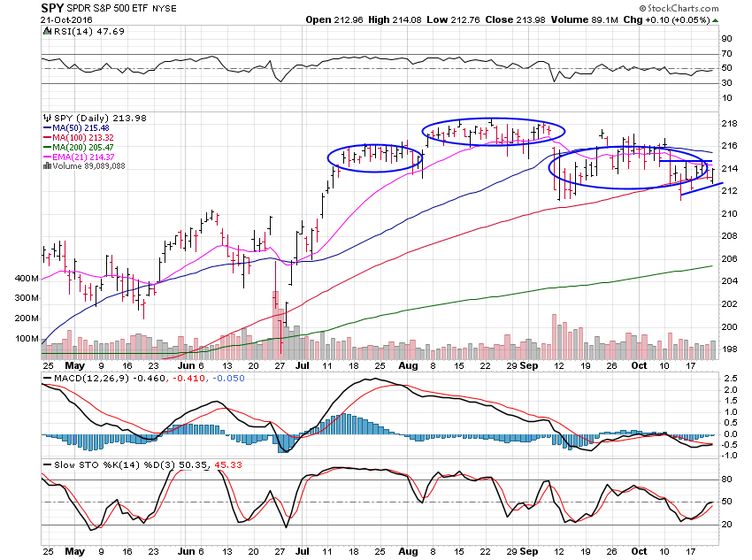The width and height of the screenshot is (752, 560).
Task: Click the Sep month label on date axis
Action: (530, 365)
